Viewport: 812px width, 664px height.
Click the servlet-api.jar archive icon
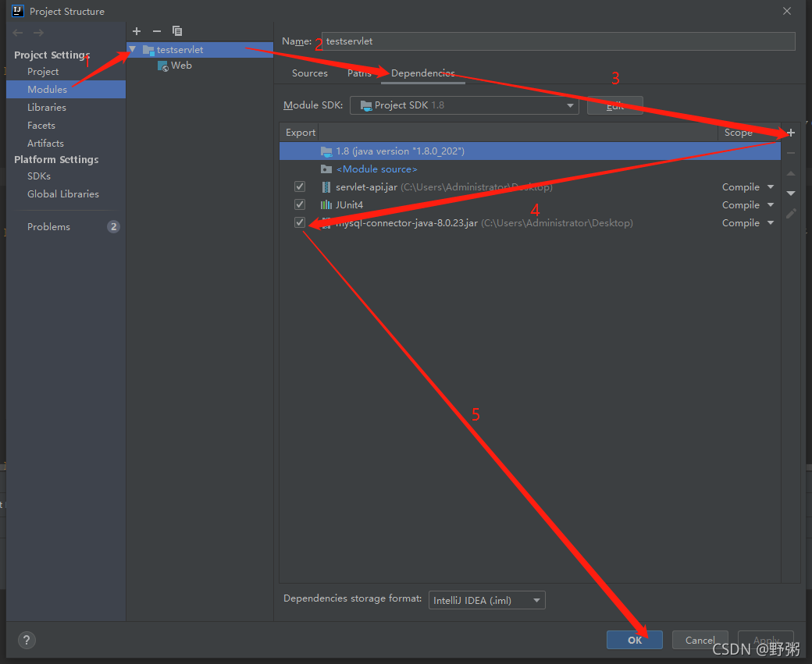326,186
